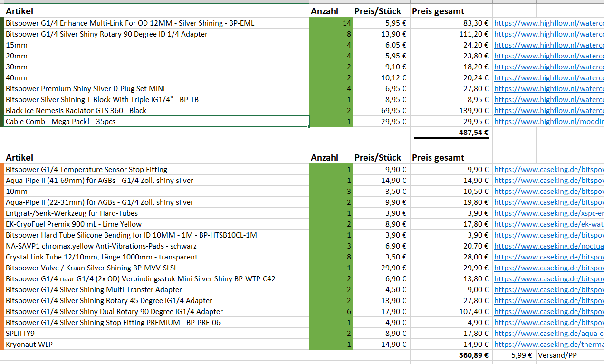Select total cell '139,90 €'

click(x=451, y=110)
